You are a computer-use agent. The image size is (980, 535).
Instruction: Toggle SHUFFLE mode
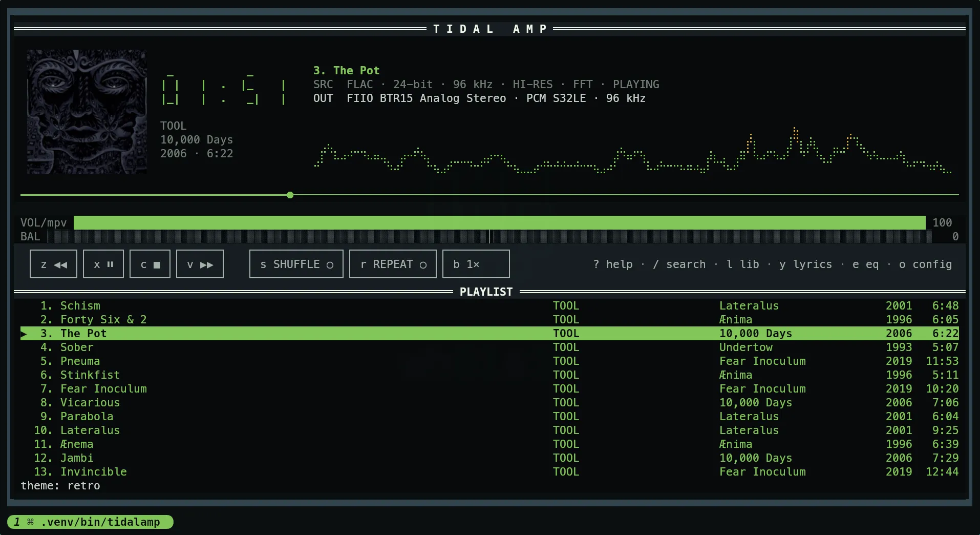[x=296, y=264]
